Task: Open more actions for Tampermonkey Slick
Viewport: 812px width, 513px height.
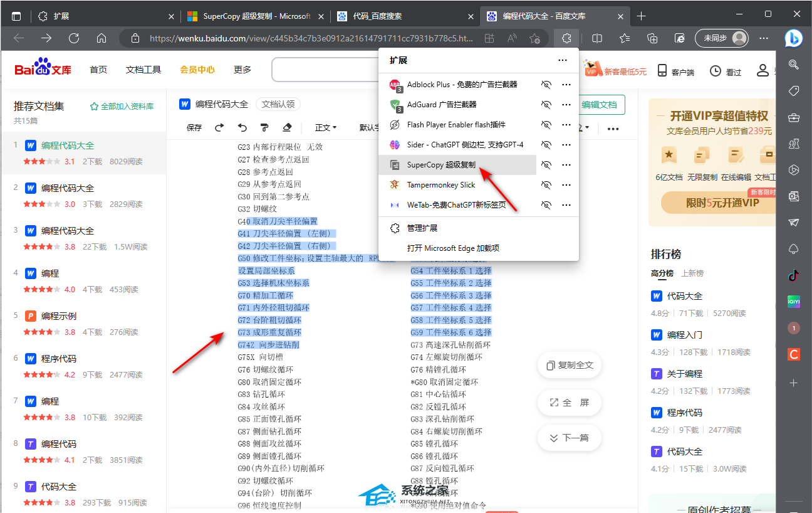Action: click(566, 184)
